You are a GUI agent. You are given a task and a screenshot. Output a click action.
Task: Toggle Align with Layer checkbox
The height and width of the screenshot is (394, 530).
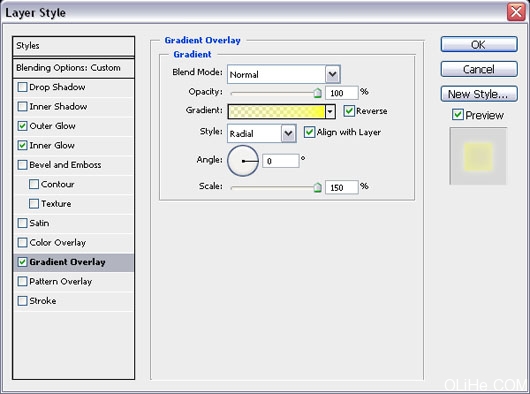coord(309,132)
